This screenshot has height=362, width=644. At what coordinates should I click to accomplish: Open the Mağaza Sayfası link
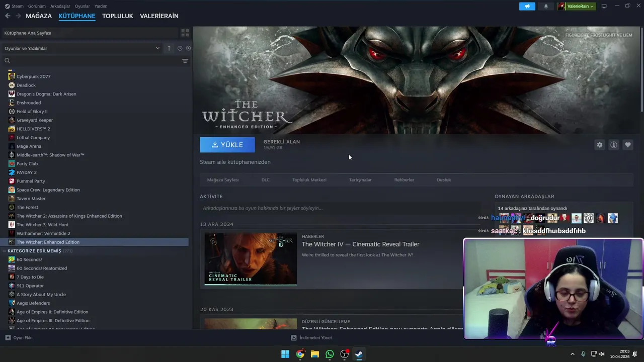(x=223, y=180)
